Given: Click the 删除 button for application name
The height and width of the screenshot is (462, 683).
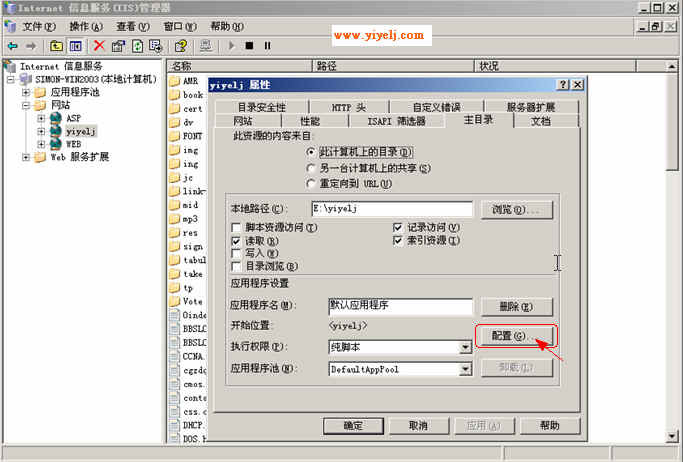Looking at the screenshot, I should [x=516, y=307].
